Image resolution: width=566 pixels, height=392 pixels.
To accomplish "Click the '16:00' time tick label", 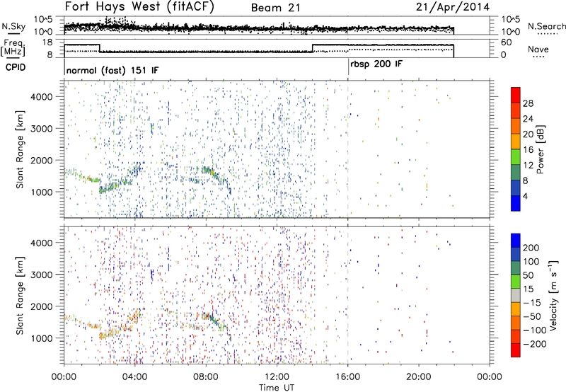I will tap(347, 377).
